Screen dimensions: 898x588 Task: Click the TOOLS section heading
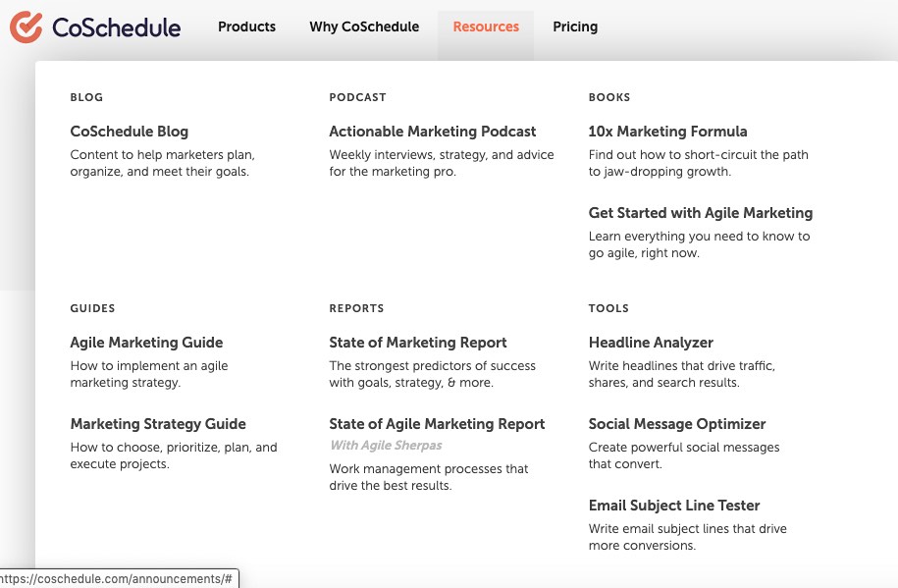point(608,308)
